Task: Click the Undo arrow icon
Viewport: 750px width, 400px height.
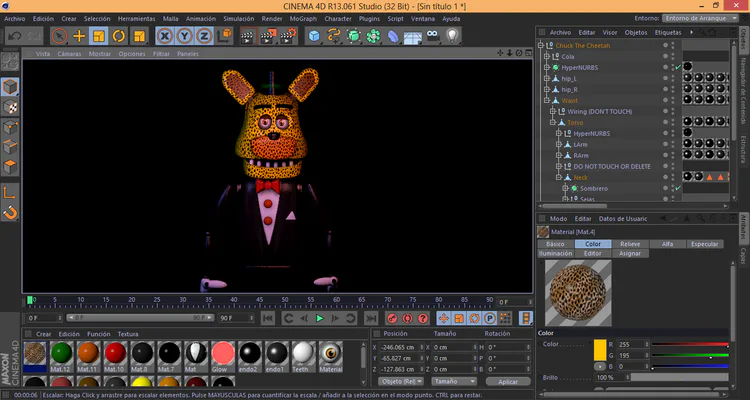Action: tap(14, 36)
